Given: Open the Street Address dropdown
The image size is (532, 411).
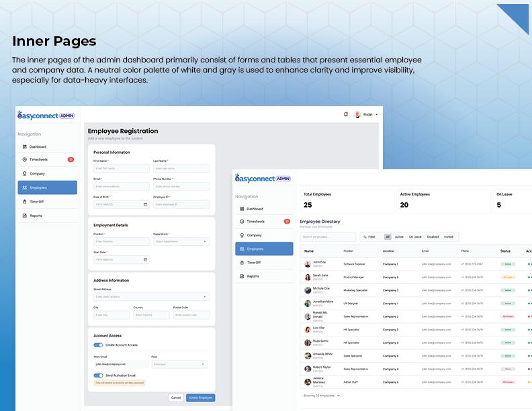Looking at the screenshot, I should pyautogui.click(x=151, y=296).
